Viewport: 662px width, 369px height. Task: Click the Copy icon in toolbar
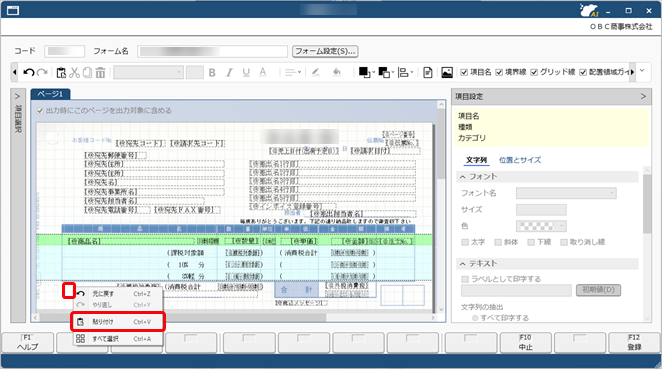(87, 73)
